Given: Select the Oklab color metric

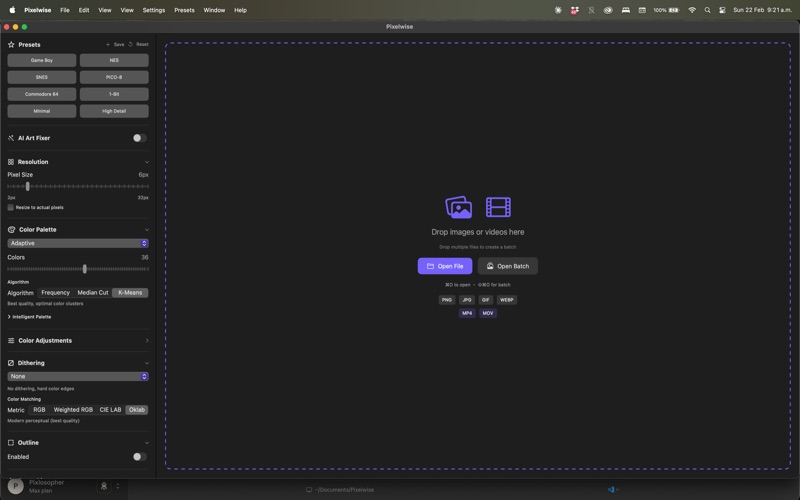Looking at the screenshot, I should (x=137, y=410).
